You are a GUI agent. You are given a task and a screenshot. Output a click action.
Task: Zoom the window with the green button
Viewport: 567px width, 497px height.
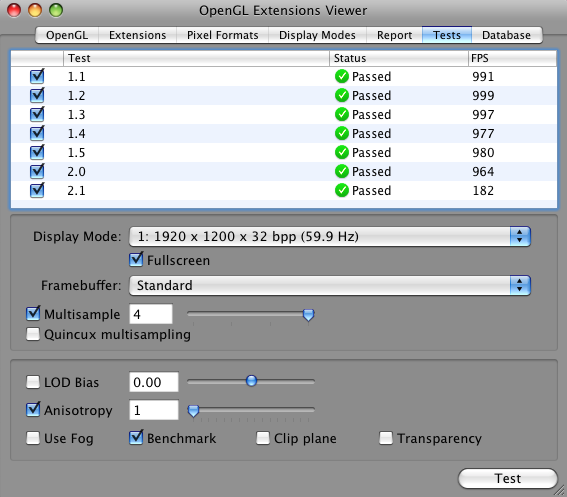pyautogui.click(x=56, y=10)
